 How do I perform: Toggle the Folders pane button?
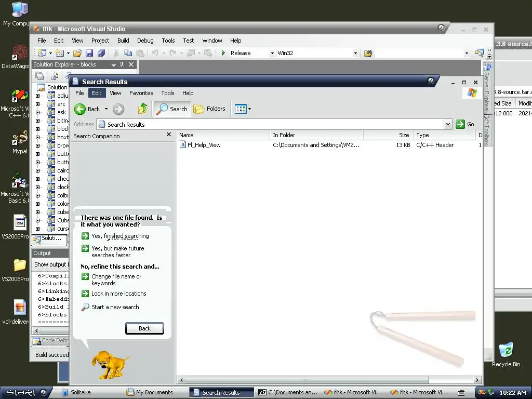[x=209, y=109]
